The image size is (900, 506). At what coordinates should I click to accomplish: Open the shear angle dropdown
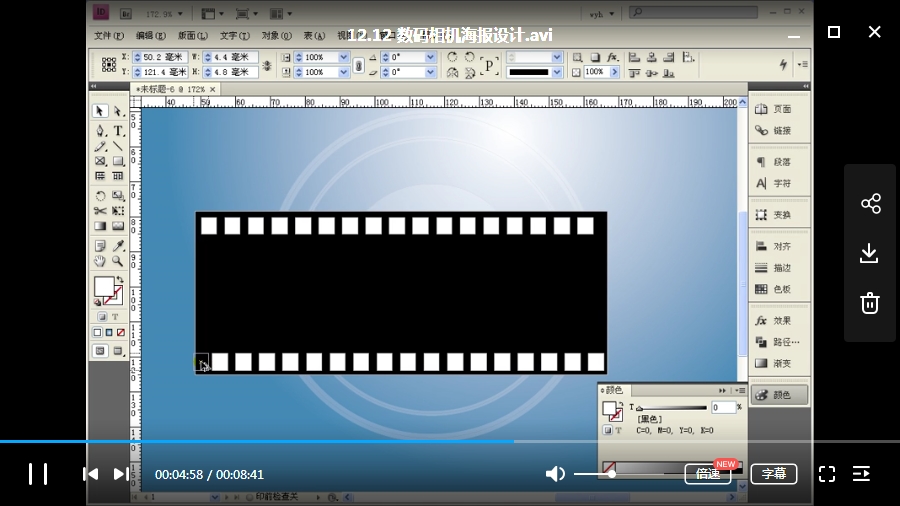430,72
